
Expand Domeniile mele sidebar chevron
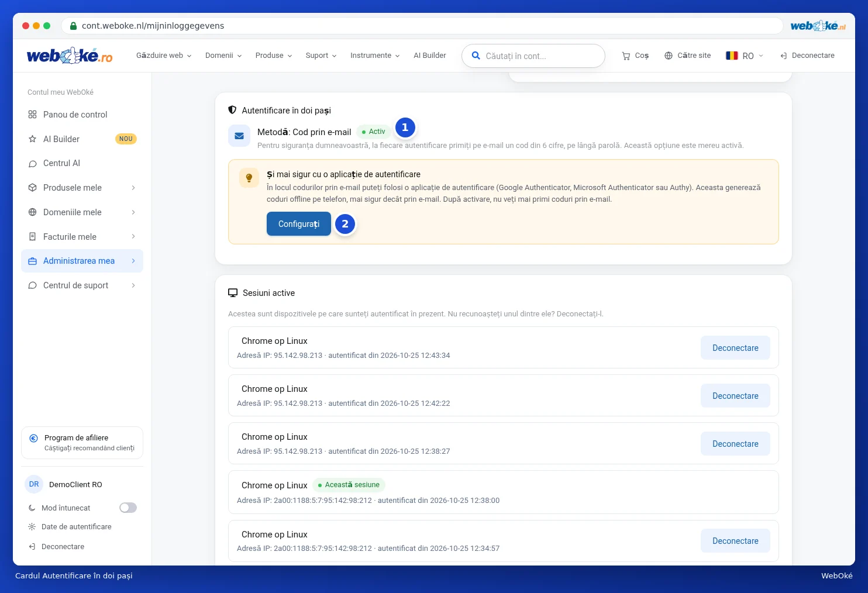(133, 212)
